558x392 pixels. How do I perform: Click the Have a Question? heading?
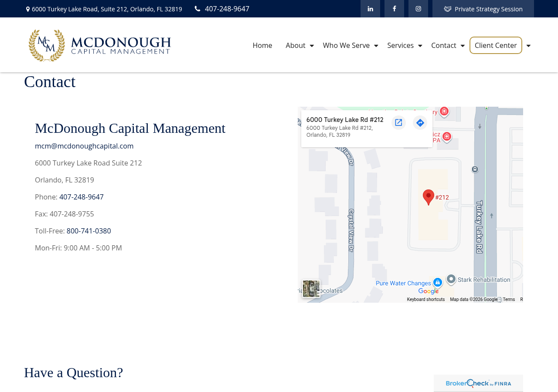point(74,373)
